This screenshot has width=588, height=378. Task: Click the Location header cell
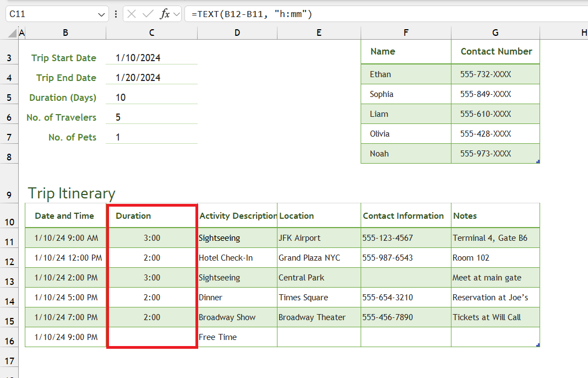tap(319, 216)
